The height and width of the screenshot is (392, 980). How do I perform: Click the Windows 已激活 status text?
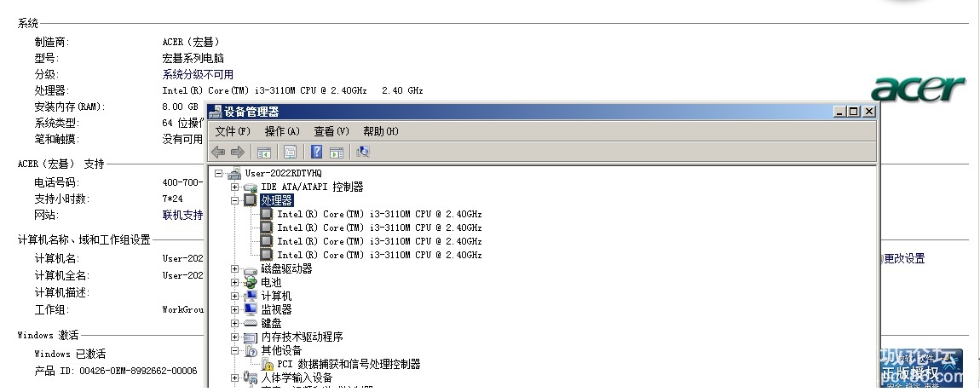tap(70, 354)
